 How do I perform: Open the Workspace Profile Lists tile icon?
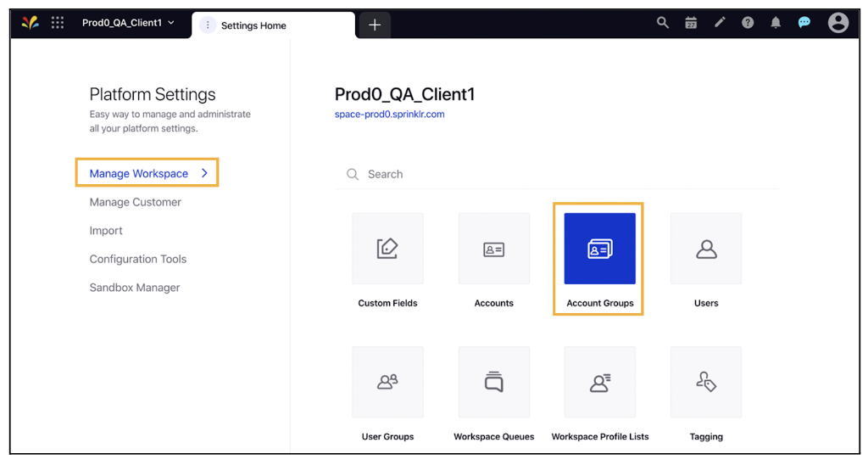click(x=599, y=382)
